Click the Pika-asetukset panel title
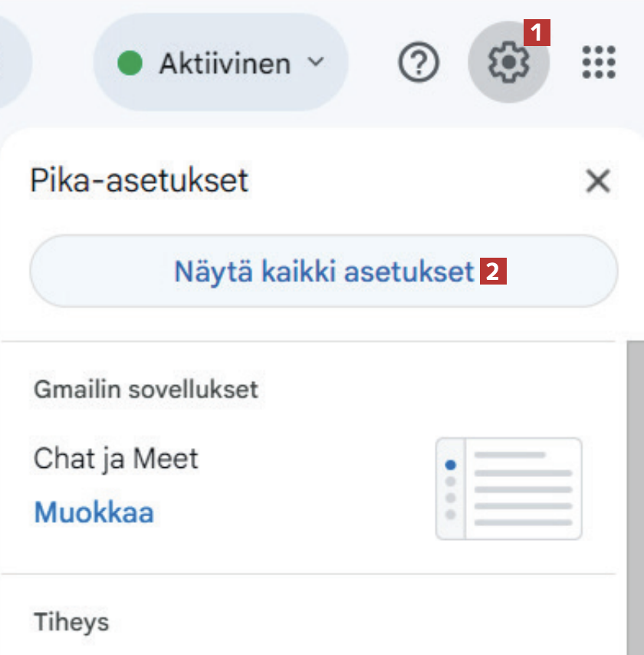 click(139, 181)
